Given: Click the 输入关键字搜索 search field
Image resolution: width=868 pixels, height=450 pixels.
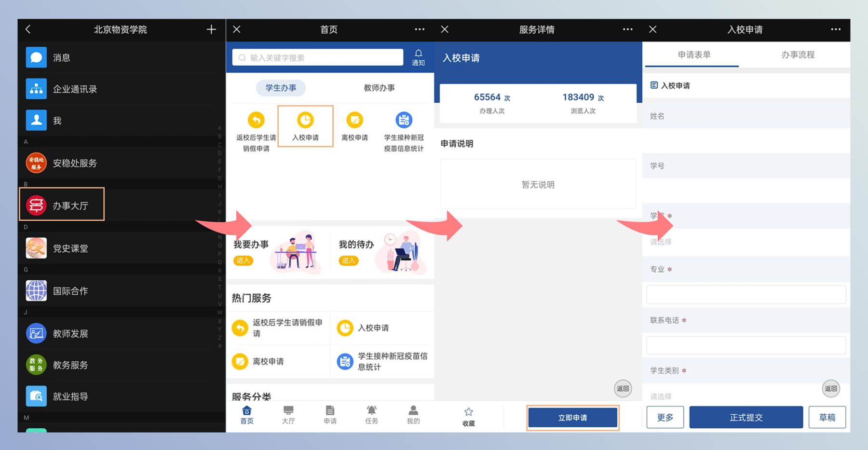Looking at the screenshot, I should (318, 57).
